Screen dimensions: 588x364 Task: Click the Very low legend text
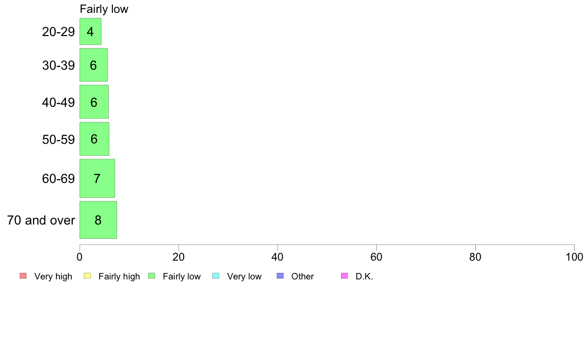244,276
